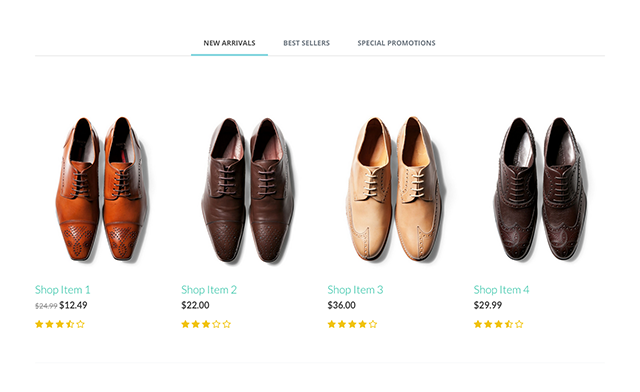Screen dimensions: 640x392
Task: Click the fifth star under Shop Item 1
Action: (80, 324)
